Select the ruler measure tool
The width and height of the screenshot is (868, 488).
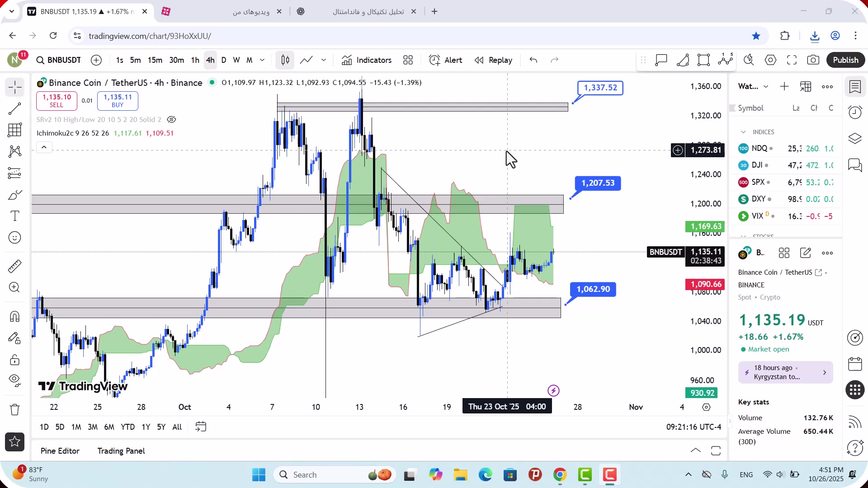tap(14, 266)
